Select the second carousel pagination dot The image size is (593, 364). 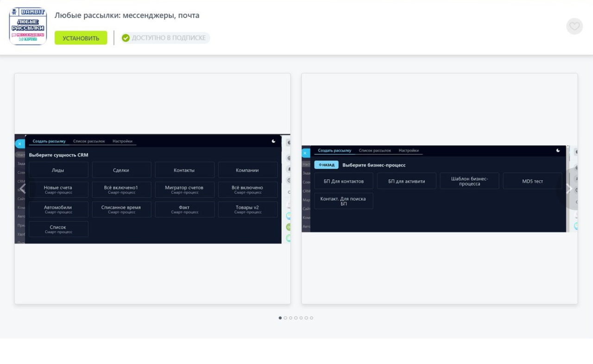285,318
